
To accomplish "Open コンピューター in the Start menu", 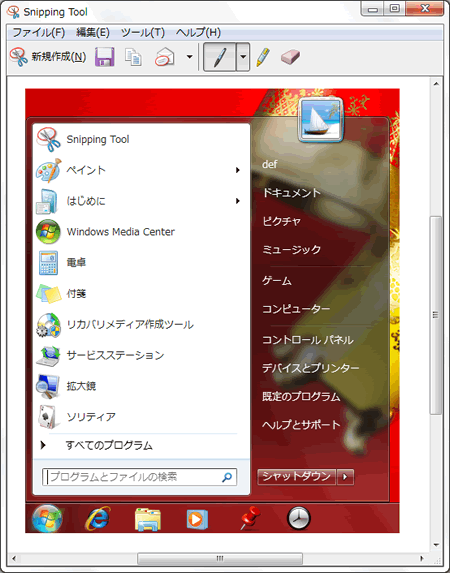I will click(296, 309).
